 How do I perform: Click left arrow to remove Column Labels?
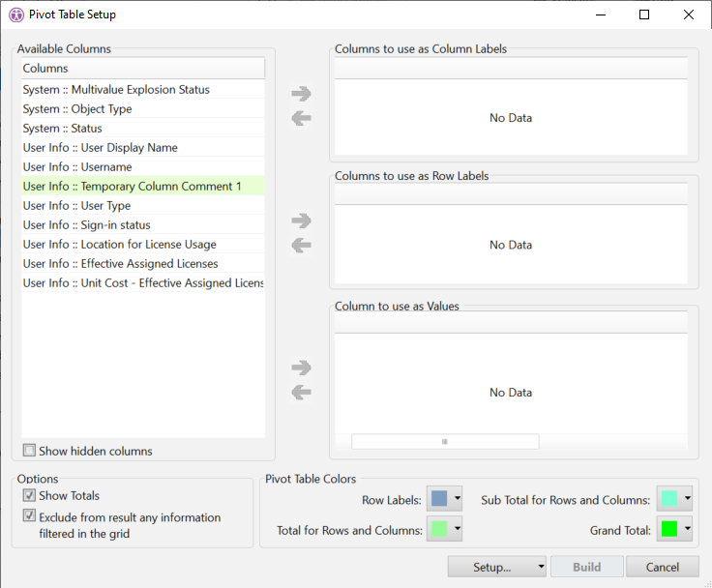(301, 118)
